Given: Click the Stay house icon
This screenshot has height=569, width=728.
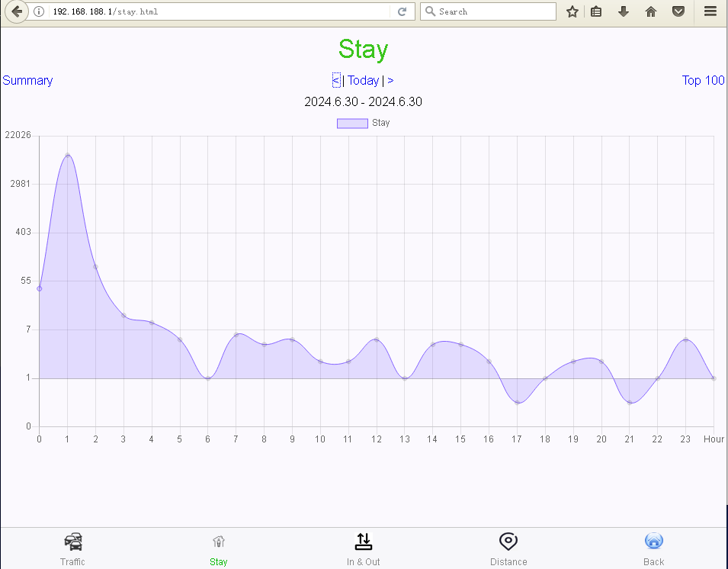Looking at the screenshot, I should click(x=219, y=542).
